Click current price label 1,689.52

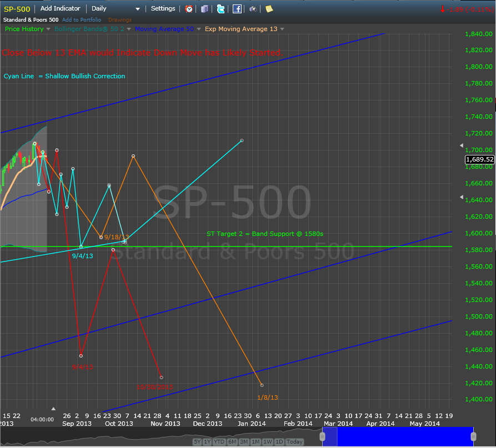click(x=479, y=159)
